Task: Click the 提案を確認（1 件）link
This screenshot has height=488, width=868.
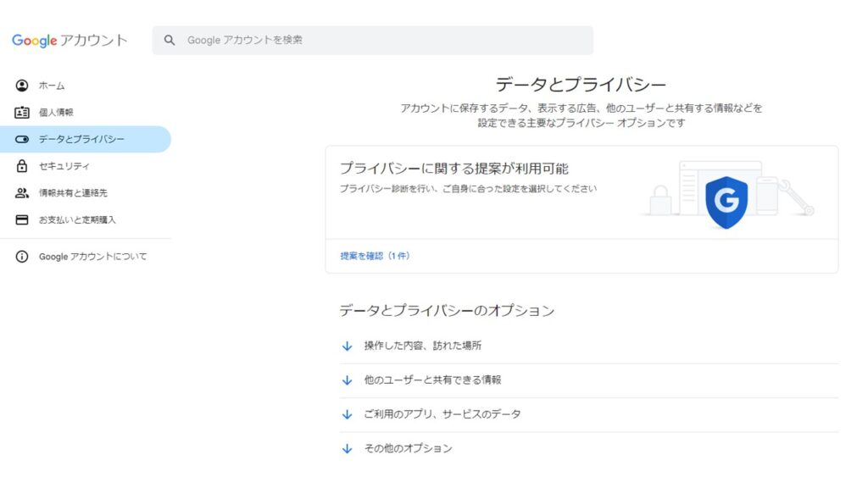Action: (x=375, y=256)
